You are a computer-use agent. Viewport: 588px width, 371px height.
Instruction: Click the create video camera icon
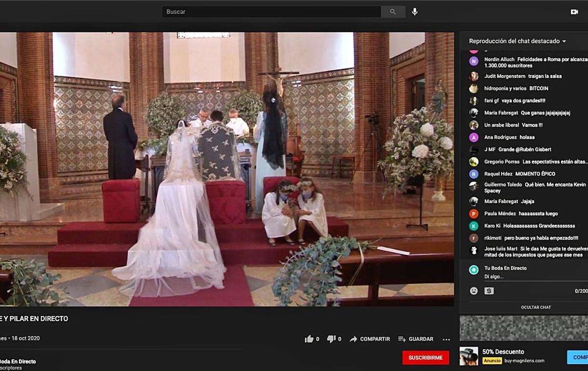(x=574, y=12)
